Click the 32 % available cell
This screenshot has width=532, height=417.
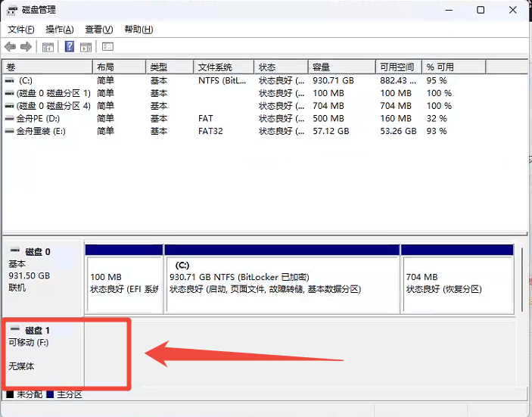tap(437, 118)
